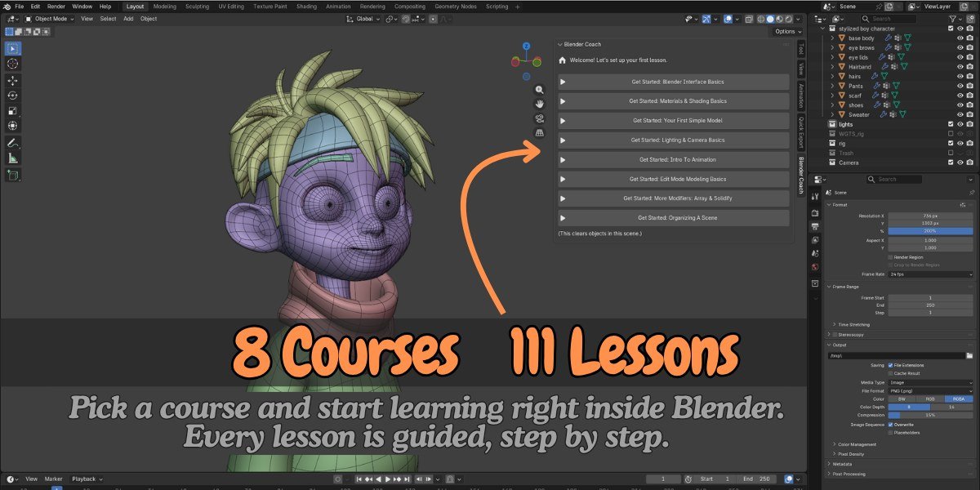Hide the scarf object eye icon
The height and width of the screenshot is (490, 980).
click(960, 96)
